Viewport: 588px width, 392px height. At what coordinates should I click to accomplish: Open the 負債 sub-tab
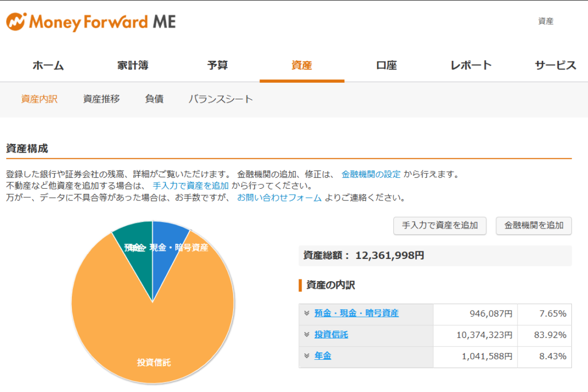click(x=154, y=99)
